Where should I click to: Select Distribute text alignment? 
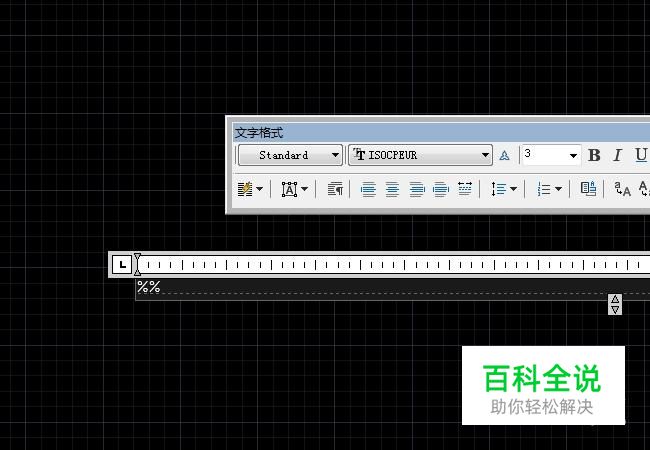(465, 189)
